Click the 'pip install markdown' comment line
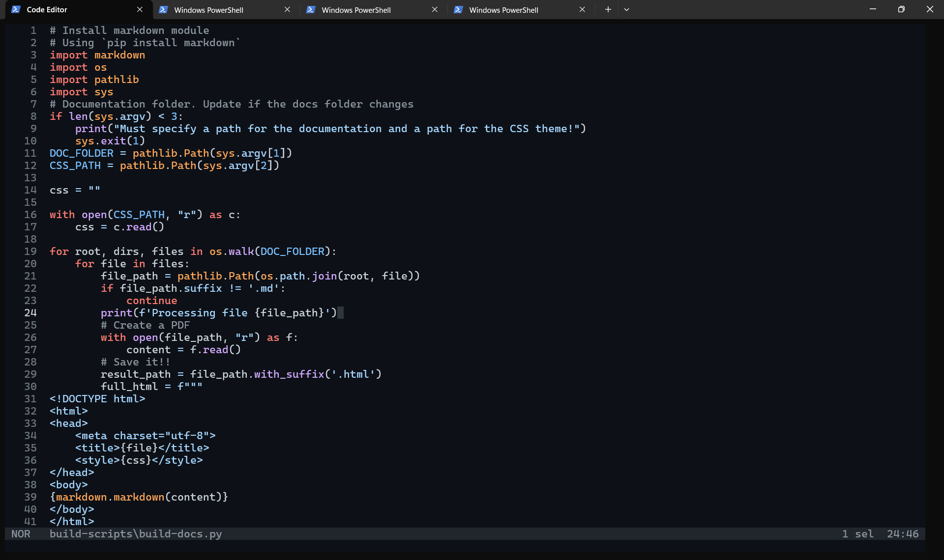944x560 pixels. (145, 43)
